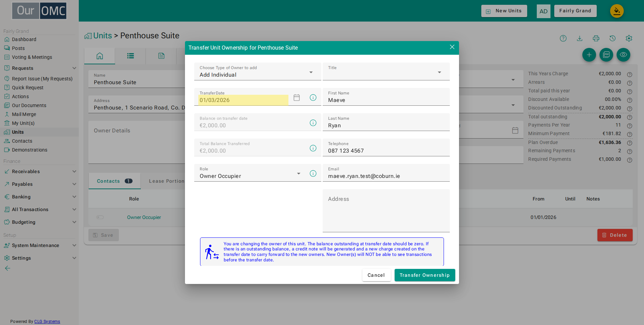Open the history clock icon

(x=612, y=38)
